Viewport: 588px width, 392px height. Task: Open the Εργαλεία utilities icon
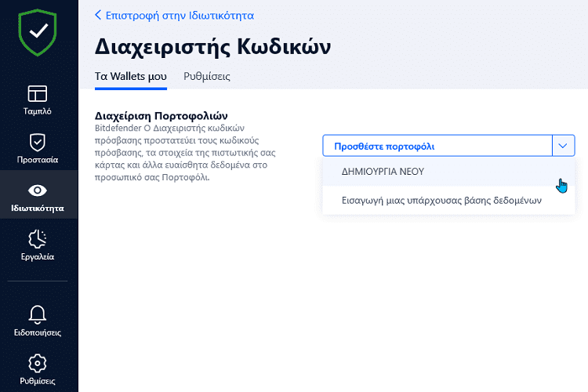click(38, 239)
